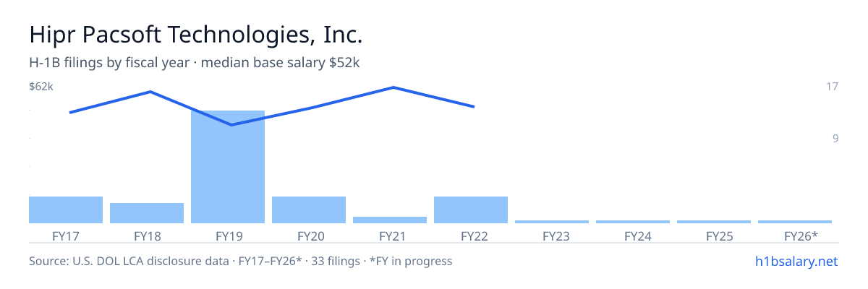Click the salary line point at FY18
Viewport: 868px width, 289px height.
click(150, 92)
